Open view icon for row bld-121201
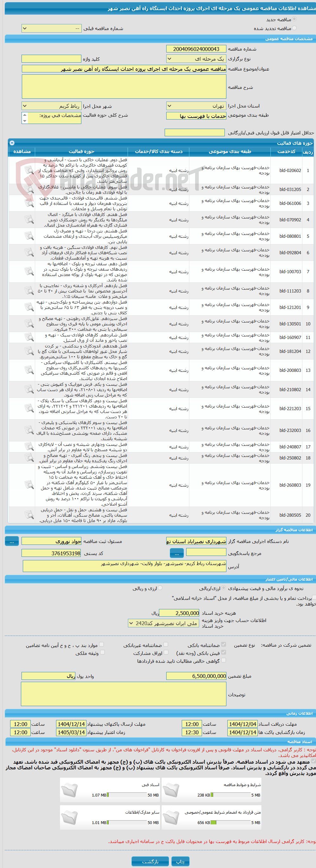 click(29, 307)
